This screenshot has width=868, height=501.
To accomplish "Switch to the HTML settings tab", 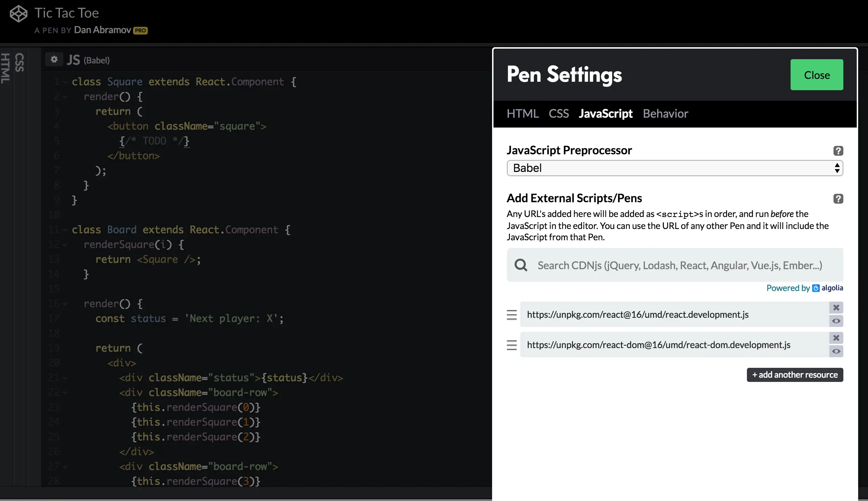I will (x=522, y=114).
